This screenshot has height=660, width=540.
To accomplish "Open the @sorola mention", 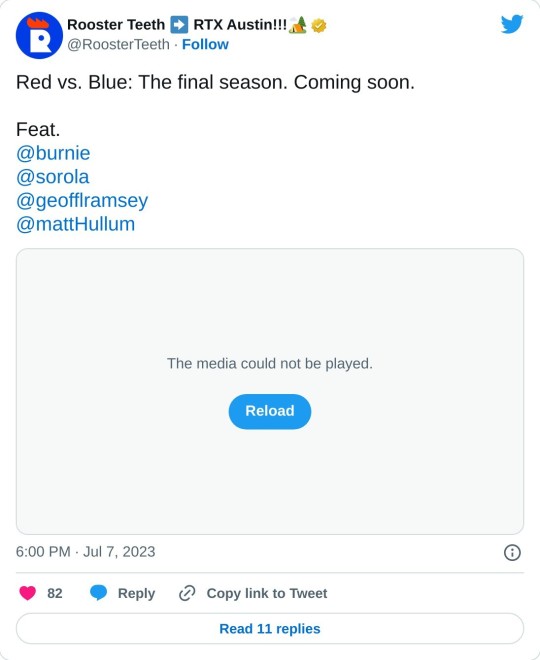I will pos(53,177).
